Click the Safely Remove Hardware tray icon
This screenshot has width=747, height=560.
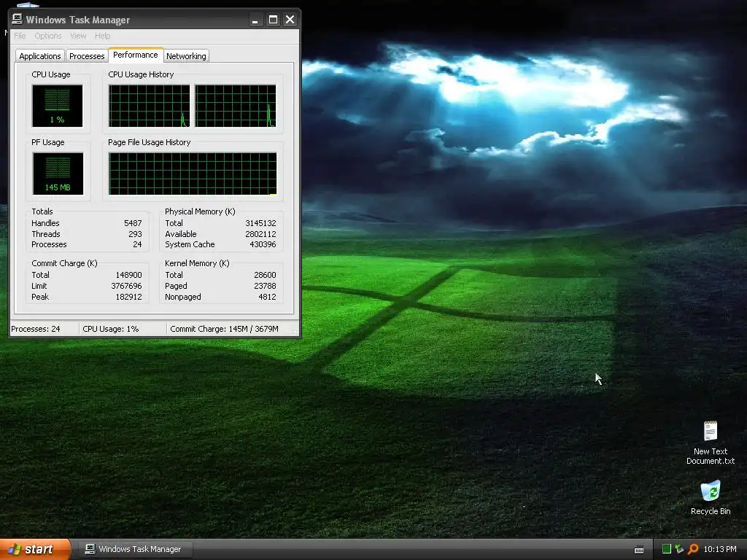tap(679, 549)
